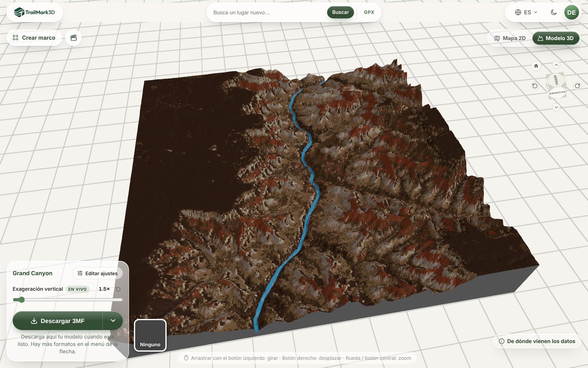Open the DE user avatar
The image size is (588, 368).
pos(572,12)
